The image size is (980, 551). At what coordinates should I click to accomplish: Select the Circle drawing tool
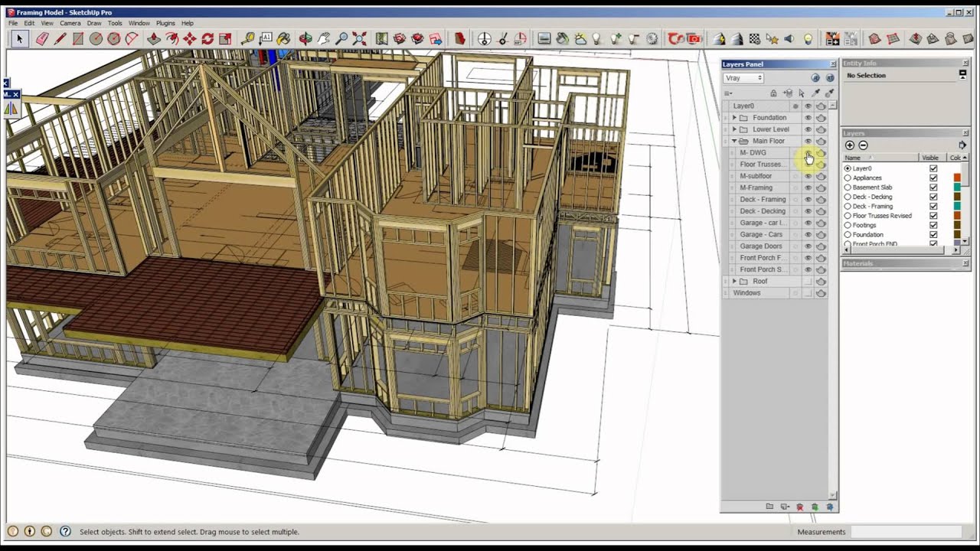[x=96, y=39]
